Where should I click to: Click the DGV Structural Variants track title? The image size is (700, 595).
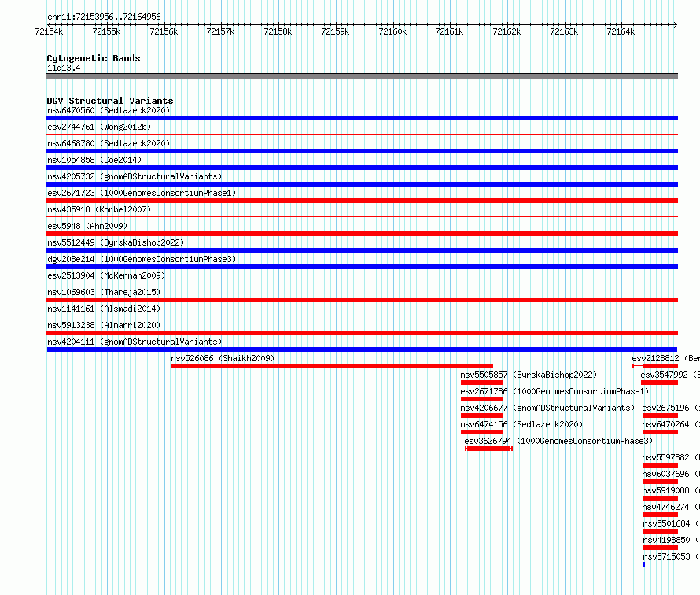tap(110, 101)
